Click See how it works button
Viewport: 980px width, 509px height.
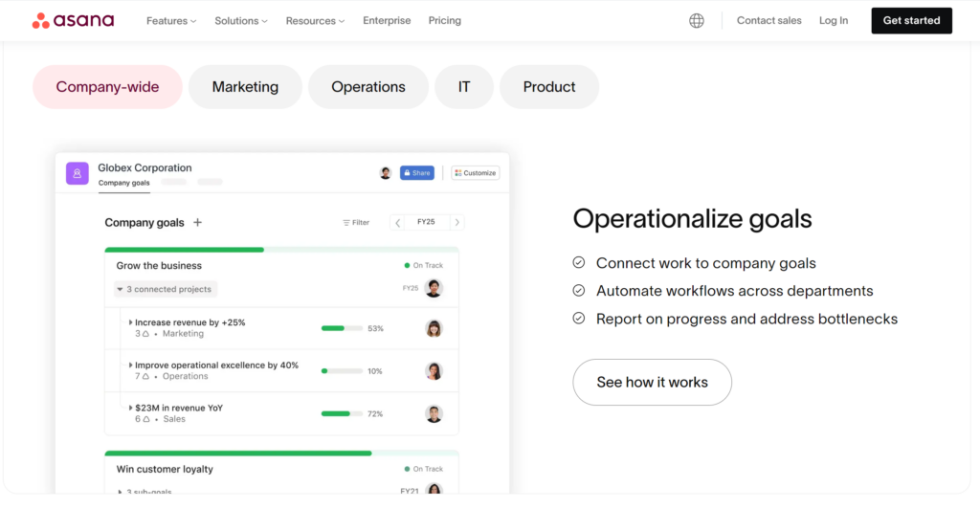pyautogui.click(x=652, y=382)
